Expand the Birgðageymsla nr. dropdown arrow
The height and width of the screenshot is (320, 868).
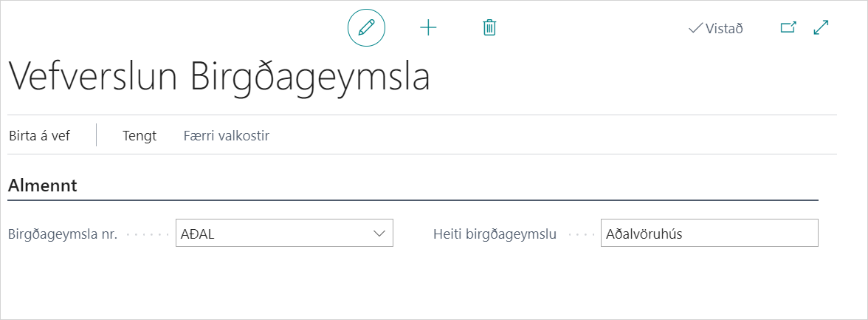coord(379,234)
